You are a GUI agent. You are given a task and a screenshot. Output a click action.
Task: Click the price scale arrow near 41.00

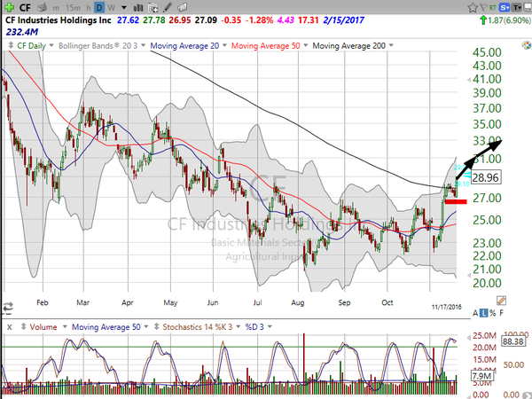pos(468,80)
